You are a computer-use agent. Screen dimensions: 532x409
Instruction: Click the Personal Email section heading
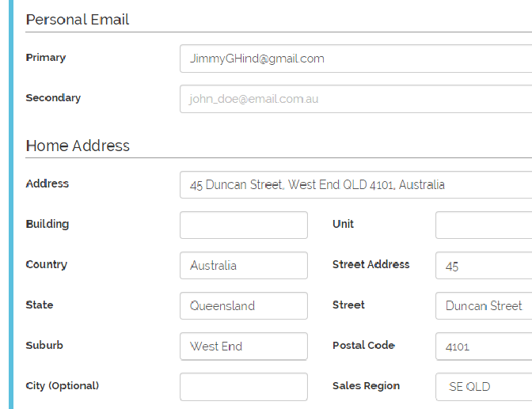[78, 19]
